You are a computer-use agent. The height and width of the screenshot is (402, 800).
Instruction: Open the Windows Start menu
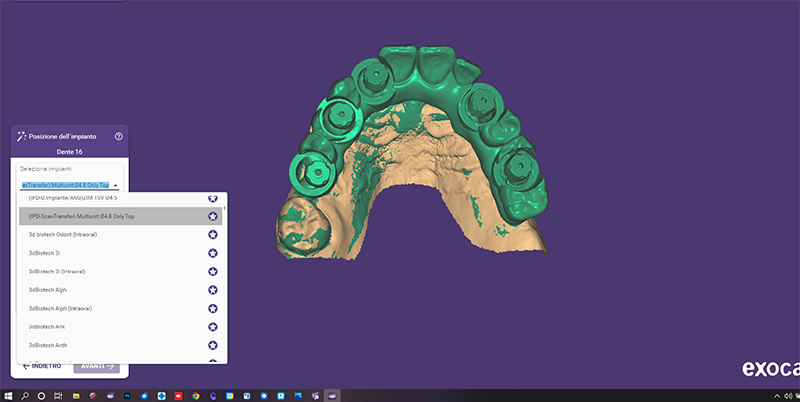(8, 396)
